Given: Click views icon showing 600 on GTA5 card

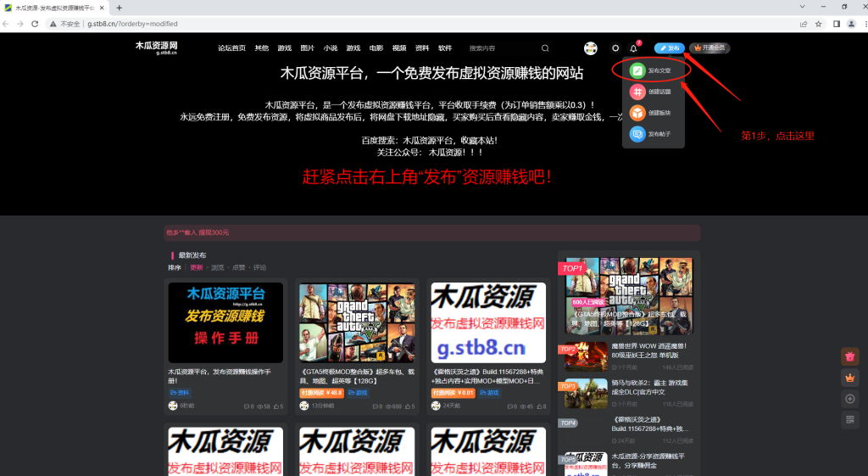Looking at the screenshot, I should coord(388,406).
